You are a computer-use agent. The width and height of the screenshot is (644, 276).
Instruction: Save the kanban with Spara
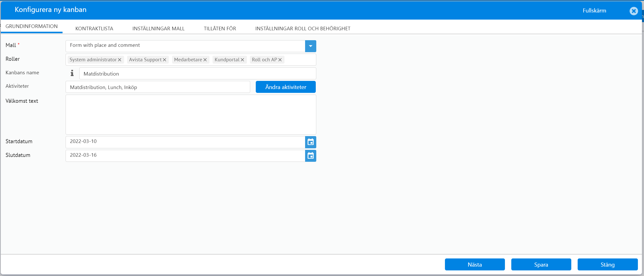541,265
